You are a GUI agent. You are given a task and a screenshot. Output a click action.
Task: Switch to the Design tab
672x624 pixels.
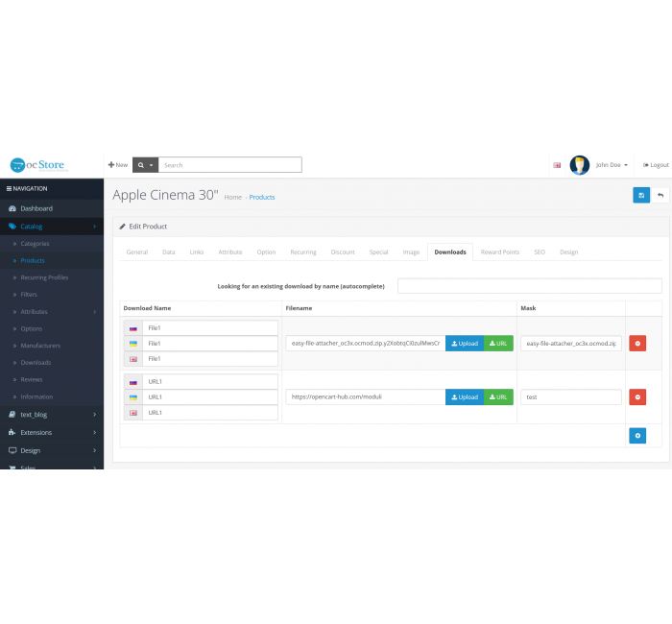tap(568, 252)
